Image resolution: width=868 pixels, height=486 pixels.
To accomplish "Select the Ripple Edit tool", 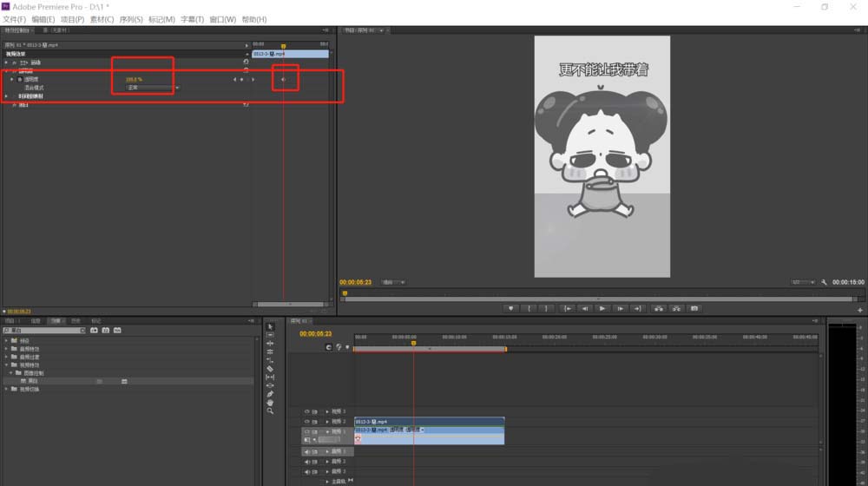I will [x=270, y=343].
